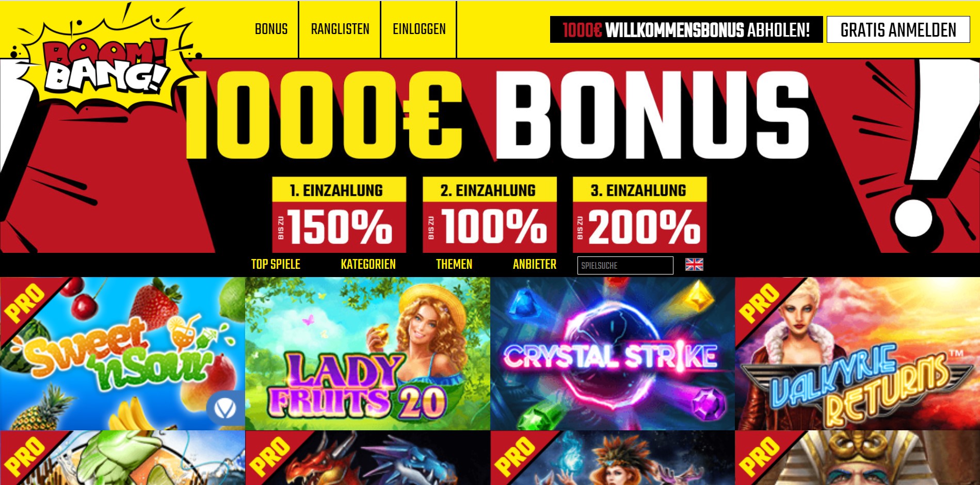Screen dimensions: 980x485
Task: Click the Gratis Anmelden button
Action: (898, 30)
